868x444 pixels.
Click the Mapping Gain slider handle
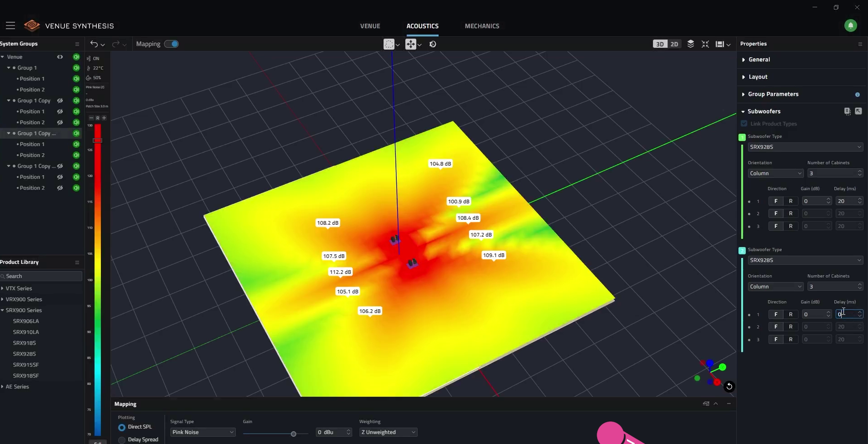294,434
